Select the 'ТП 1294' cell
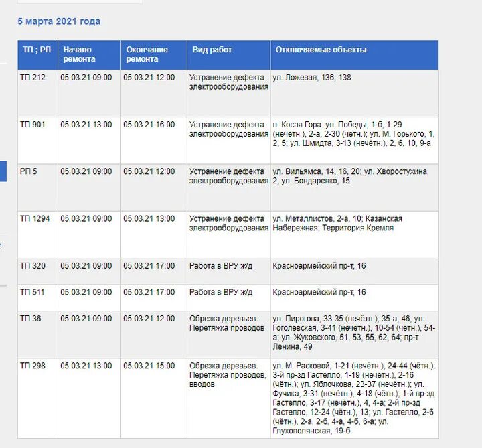This screenshot has width=482, height=448. point(37,234)
